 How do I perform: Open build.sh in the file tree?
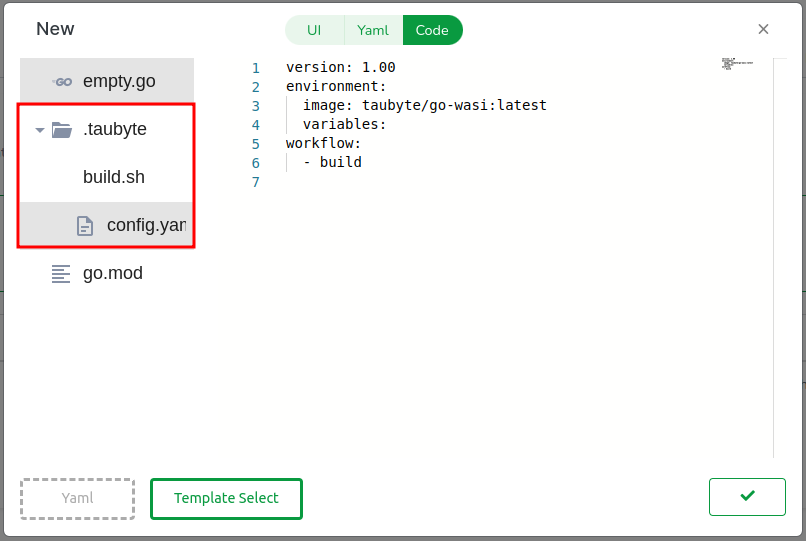point(114,177)
